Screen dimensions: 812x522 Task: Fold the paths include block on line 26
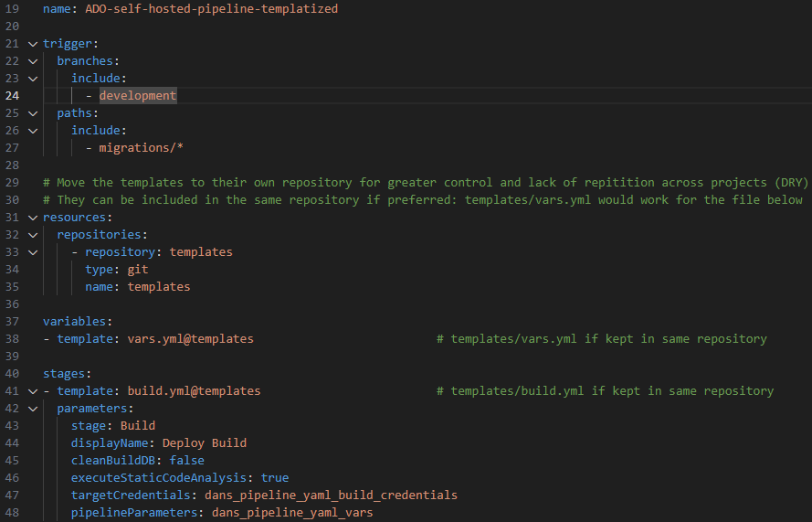(33, 131)
